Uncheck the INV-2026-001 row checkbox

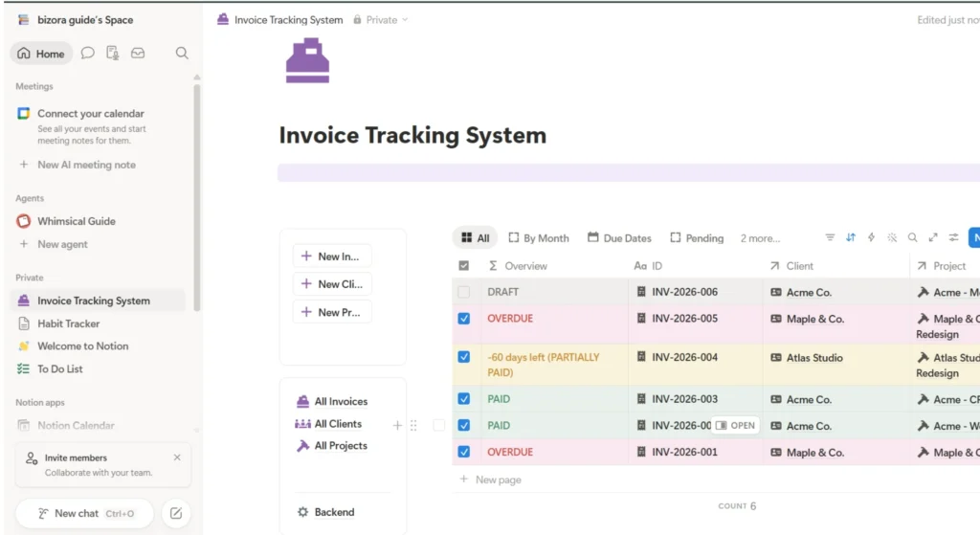point(464,451)
